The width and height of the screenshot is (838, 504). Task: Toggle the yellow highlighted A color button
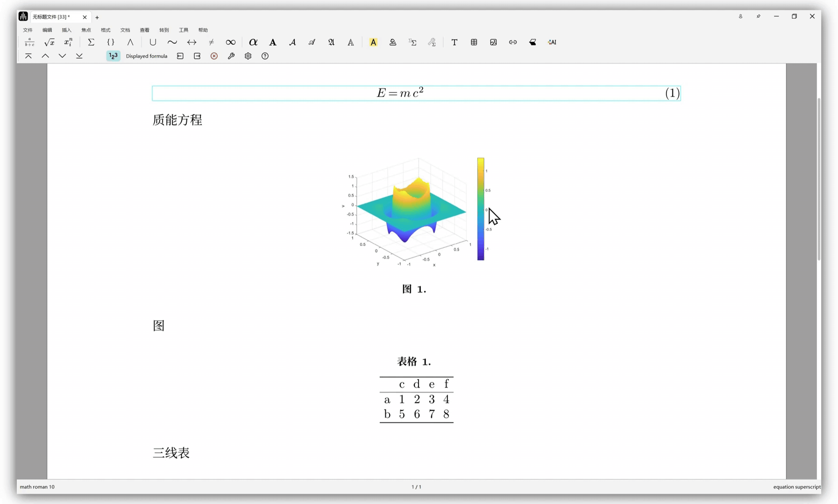[373, 42]
